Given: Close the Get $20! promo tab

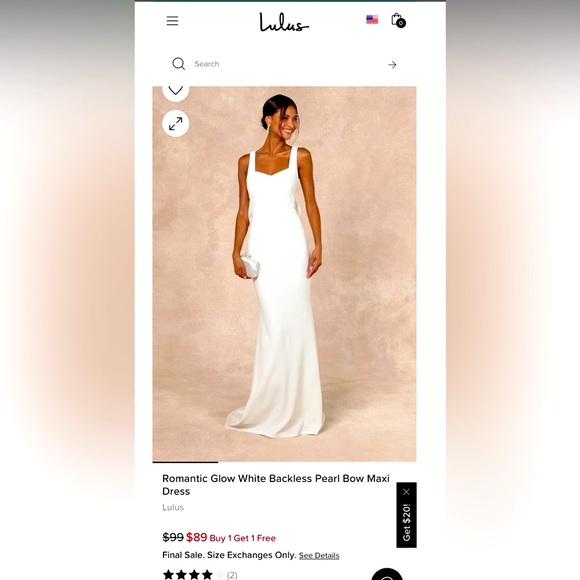Looking at the screenshot, I should (x=407, y=492).
